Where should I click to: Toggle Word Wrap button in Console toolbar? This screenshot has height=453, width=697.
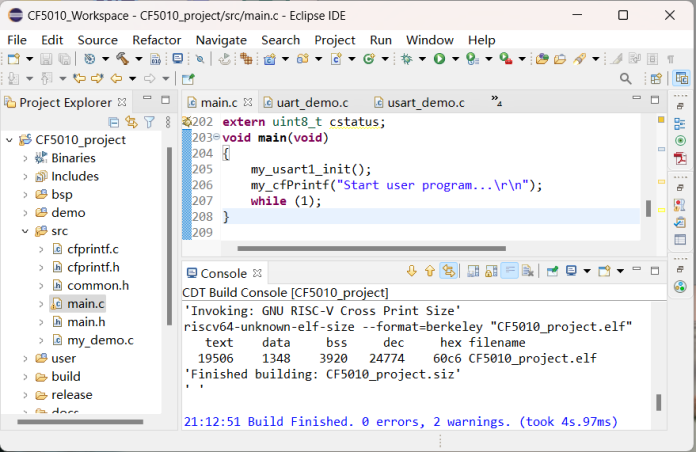tap(509, 271)
